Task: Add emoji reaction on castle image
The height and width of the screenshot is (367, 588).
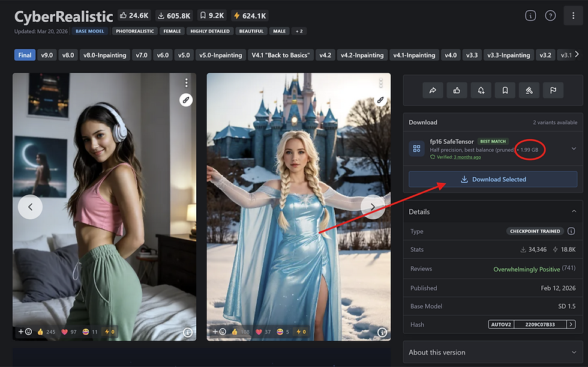Action: [220, 332]
